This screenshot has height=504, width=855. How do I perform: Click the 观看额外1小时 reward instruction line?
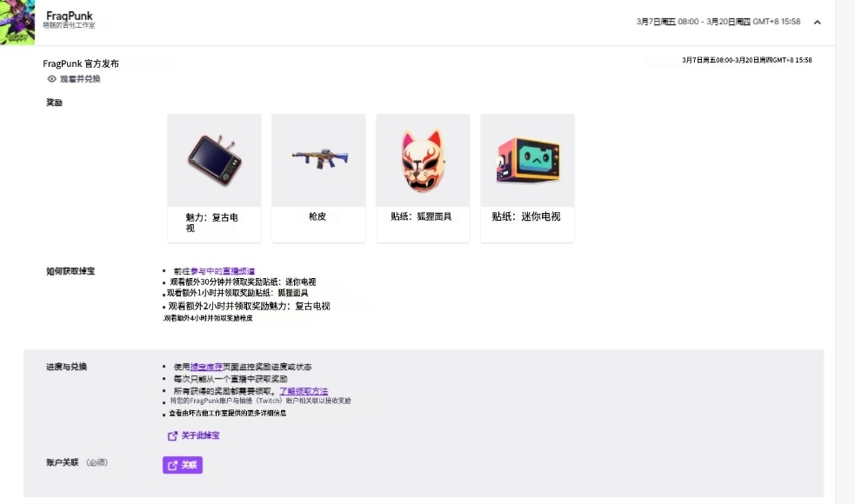[x=237, y=293]
